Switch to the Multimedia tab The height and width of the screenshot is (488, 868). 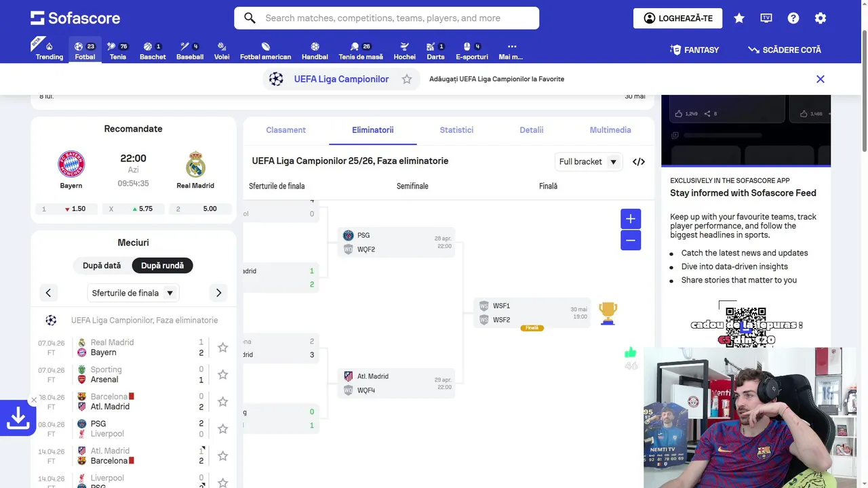point(610,130)
